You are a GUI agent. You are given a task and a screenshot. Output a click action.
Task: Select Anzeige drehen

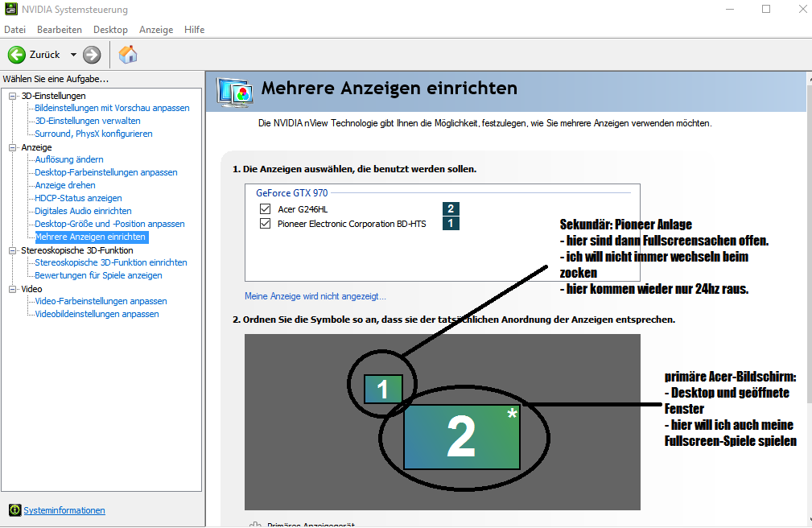65,185
